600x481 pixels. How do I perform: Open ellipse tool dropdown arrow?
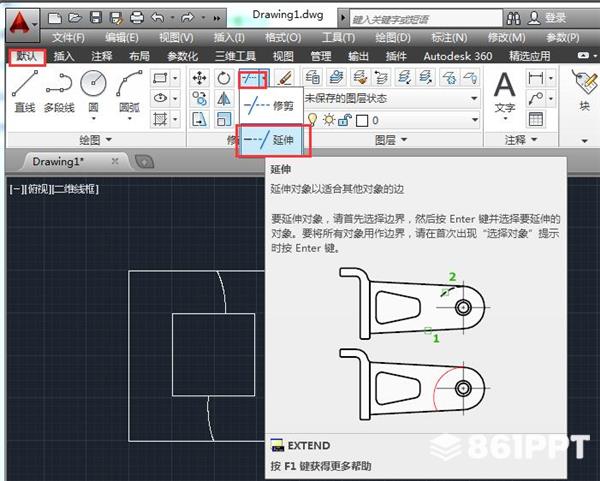tap(175, 98)
